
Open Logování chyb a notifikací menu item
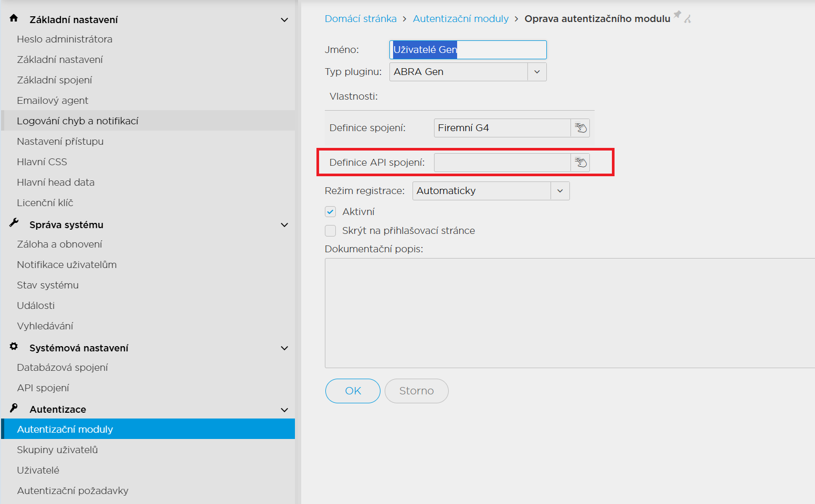(78, 121)
